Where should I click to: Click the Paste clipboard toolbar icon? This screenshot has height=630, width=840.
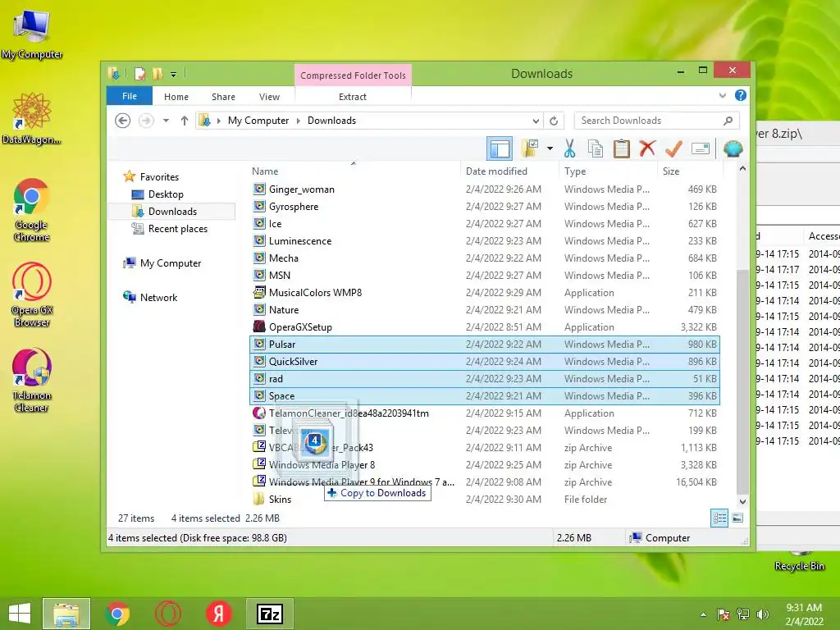click(x=622, y=148)
